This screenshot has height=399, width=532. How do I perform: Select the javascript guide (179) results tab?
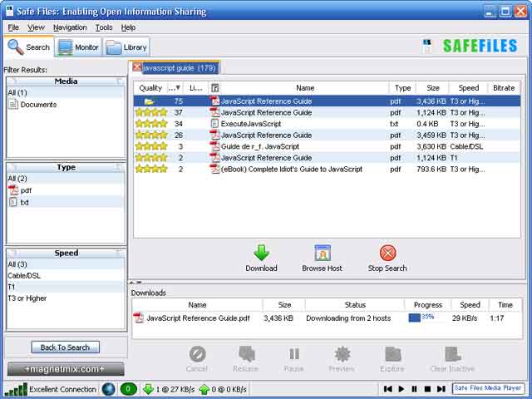(180, 68)
